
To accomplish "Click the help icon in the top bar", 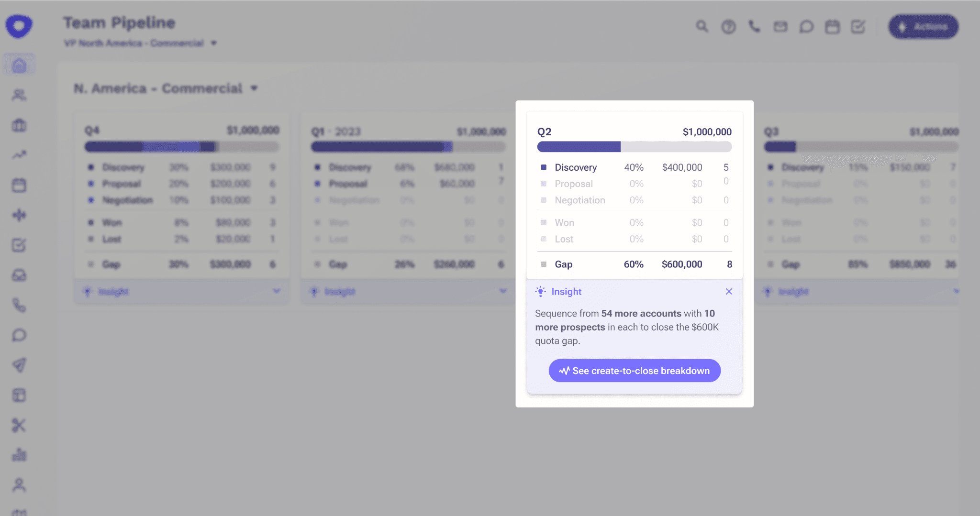I will click(x=728, y=27).
